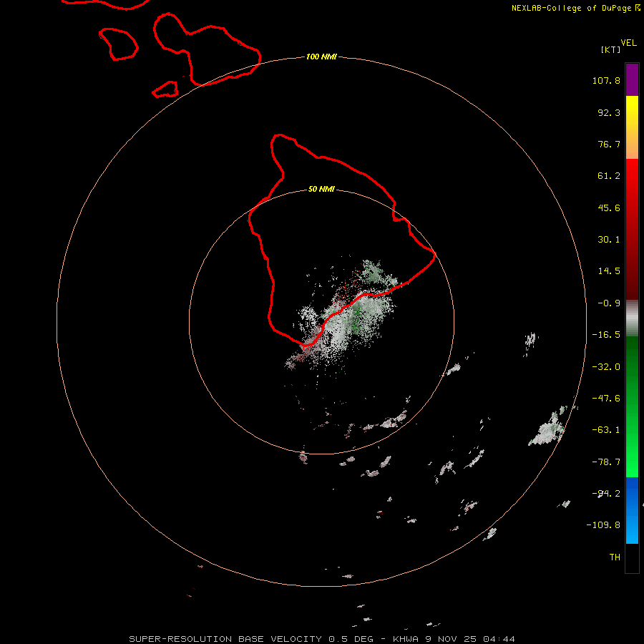Select the 100 NMI range ring label
Viewport: 644px width, 644px height.
(321, 57)
